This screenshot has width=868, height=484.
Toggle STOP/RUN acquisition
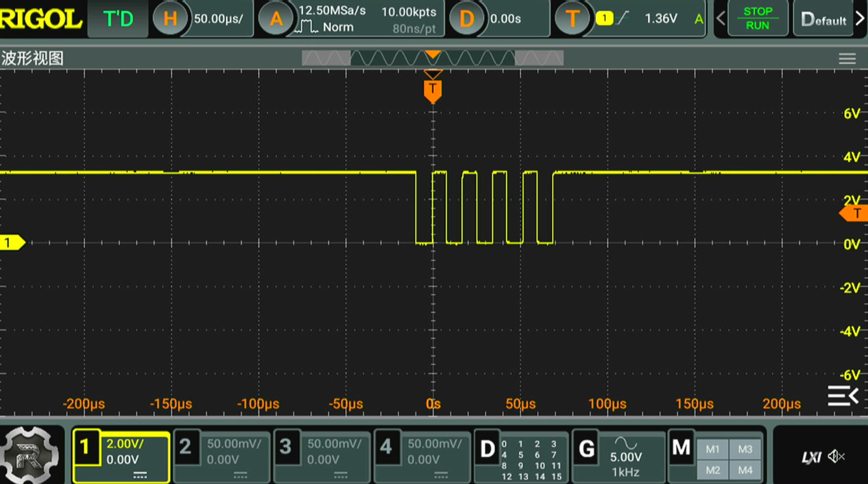coord(758,19)
